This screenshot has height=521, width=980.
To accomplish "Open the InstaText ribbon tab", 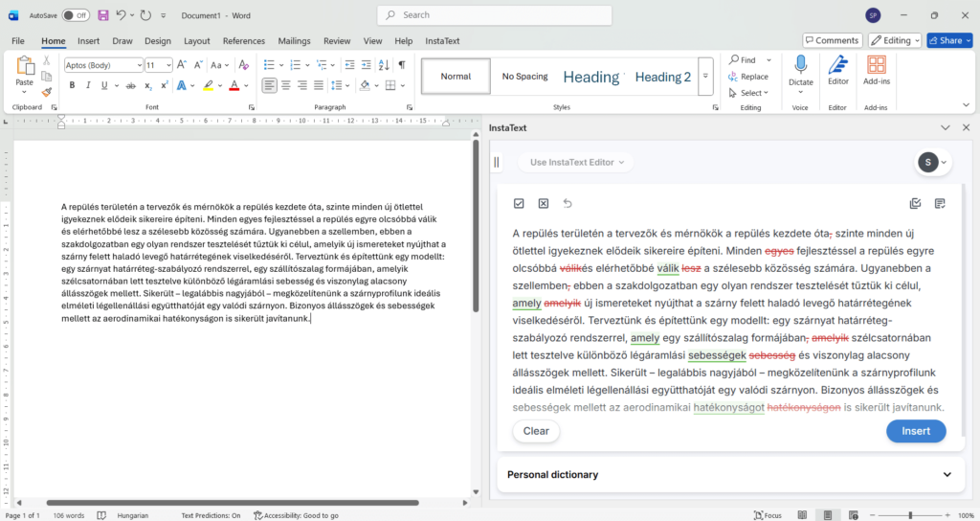I will pyautogui.click(x=442, y=41).
